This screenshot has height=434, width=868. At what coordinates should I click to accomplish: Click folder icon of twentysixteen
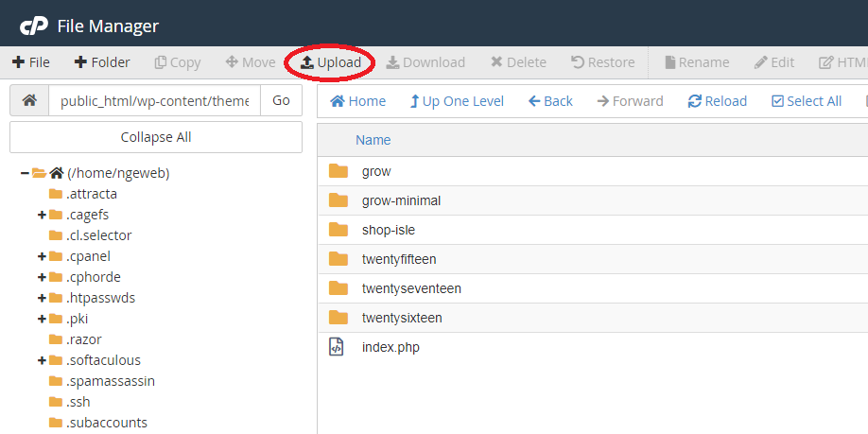tap(339, 318)
